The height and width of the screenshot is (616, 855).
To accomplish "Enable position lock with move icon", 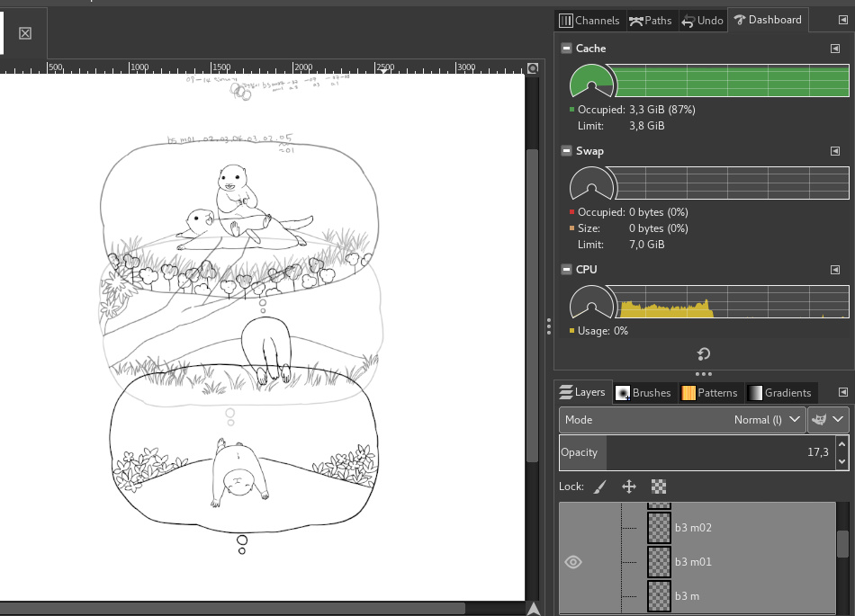I will 628,486.
